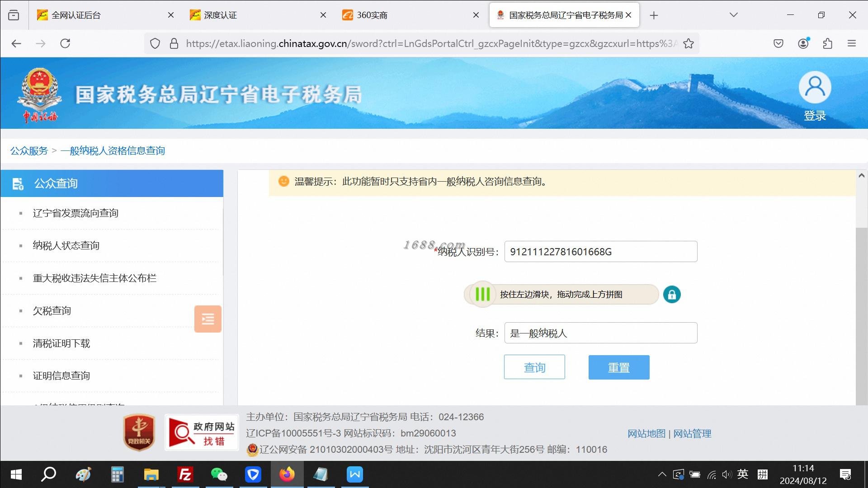Open the Calculator app in taskbar
The width and height of the screenshot is (868, 488).
117,474
